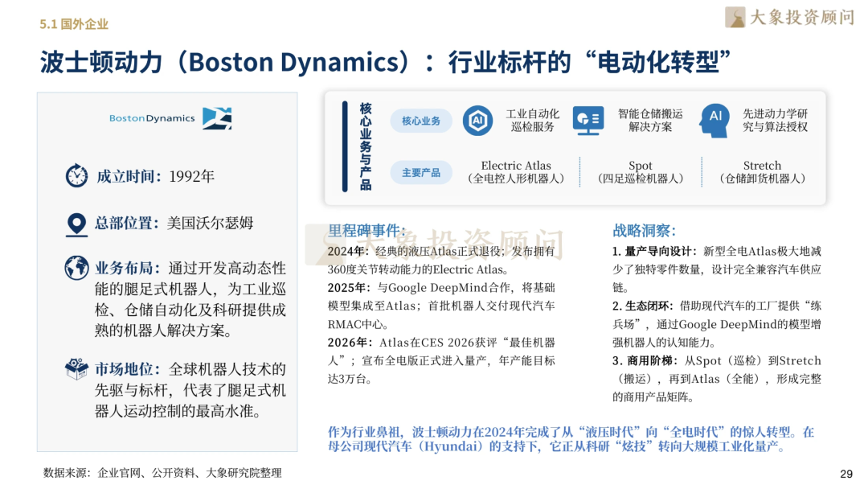
Task: Click the '2. 生态闭环' insight item
Action: pyautogui.click(x=716, y=324)
